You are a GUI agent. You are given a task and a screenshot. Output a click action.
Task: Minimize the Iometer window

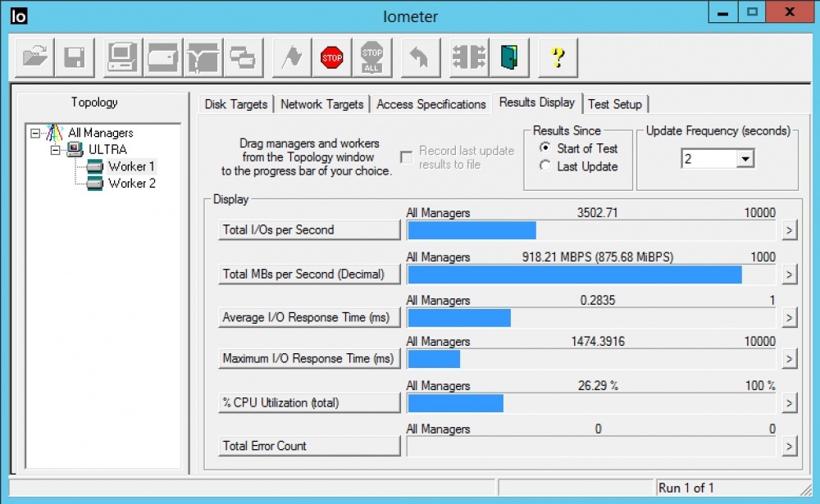pos(722,12)
